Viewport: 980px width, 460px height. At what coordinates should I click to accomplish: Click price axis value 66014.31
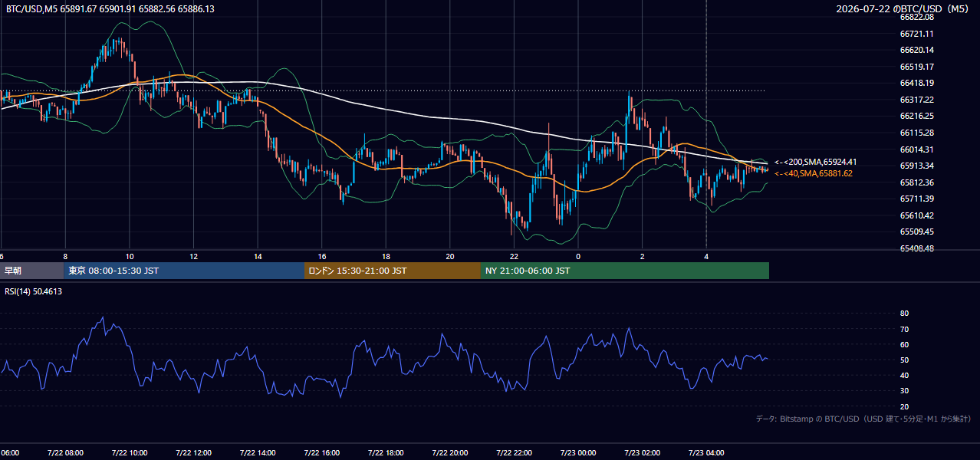916,149
